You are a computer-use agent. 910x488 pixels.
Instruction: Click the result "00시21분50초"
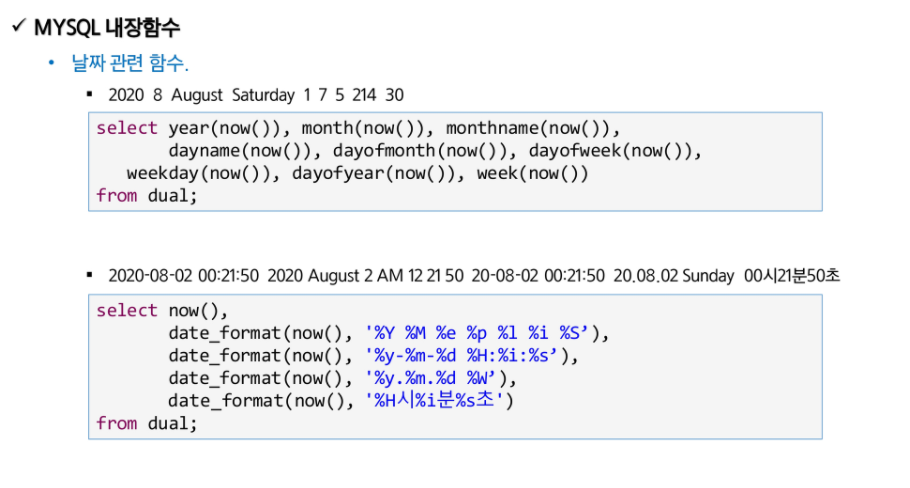(x=792, y=276)
